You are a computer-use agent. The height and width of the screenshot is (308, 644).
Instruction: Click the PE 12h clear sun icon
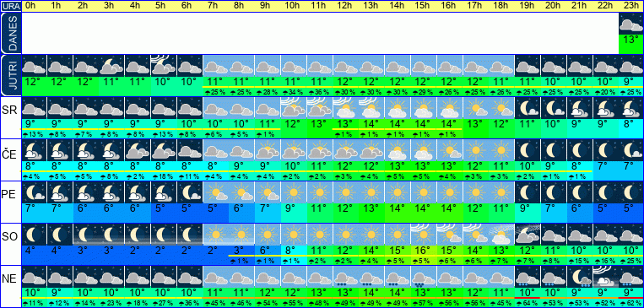pos(345,192)
